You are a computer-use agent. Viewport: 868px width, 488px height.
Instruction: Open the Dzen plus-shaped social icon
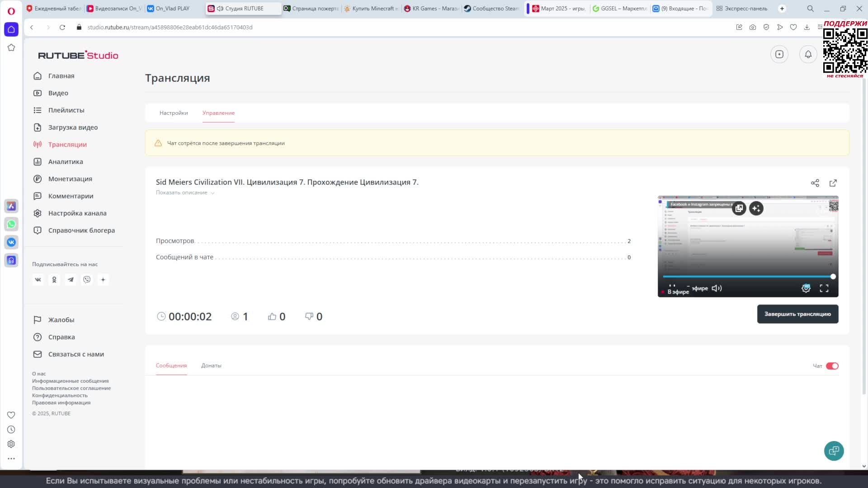pos(103,280)
